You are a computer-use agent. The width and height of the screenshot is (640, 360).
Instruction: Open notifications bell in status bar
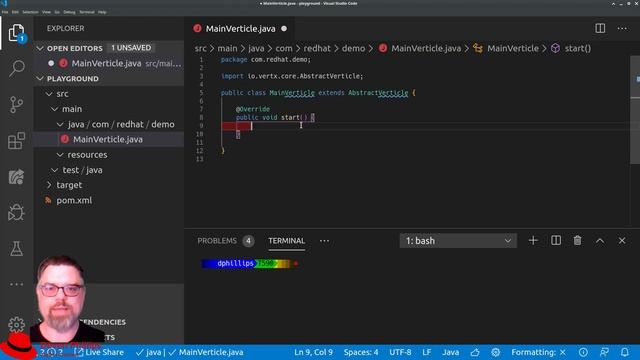tap(625, 352)
